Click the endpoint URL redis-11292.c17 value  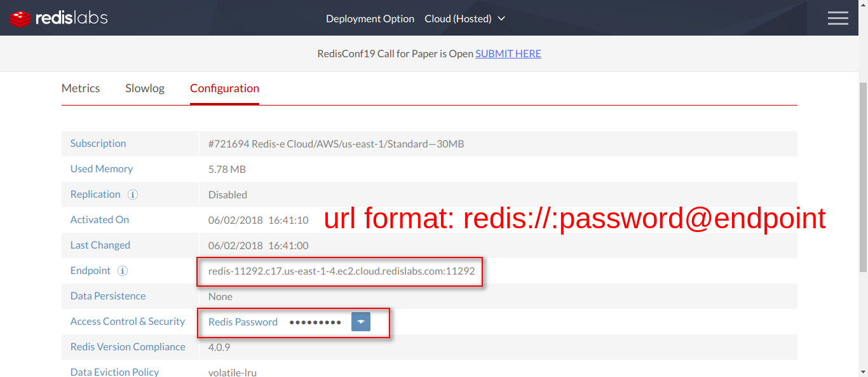click(x=341, y=271)
